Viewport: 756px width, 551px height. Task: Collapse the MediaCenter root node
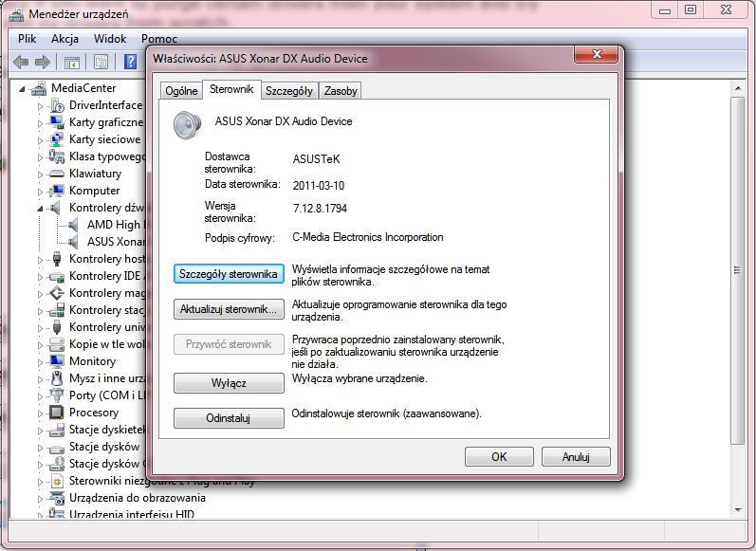pos(22,89)
